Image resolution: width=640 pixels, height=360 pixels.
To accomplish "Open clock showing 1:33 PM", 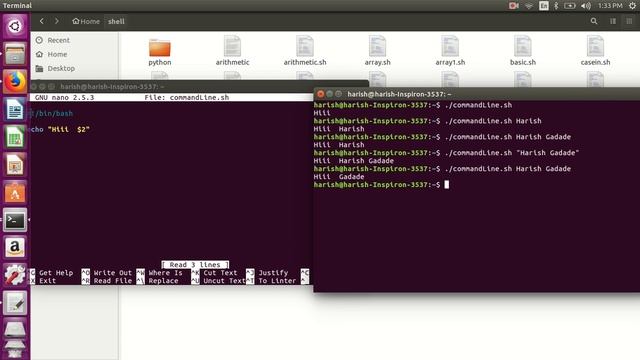I will (x=610, y=5).
